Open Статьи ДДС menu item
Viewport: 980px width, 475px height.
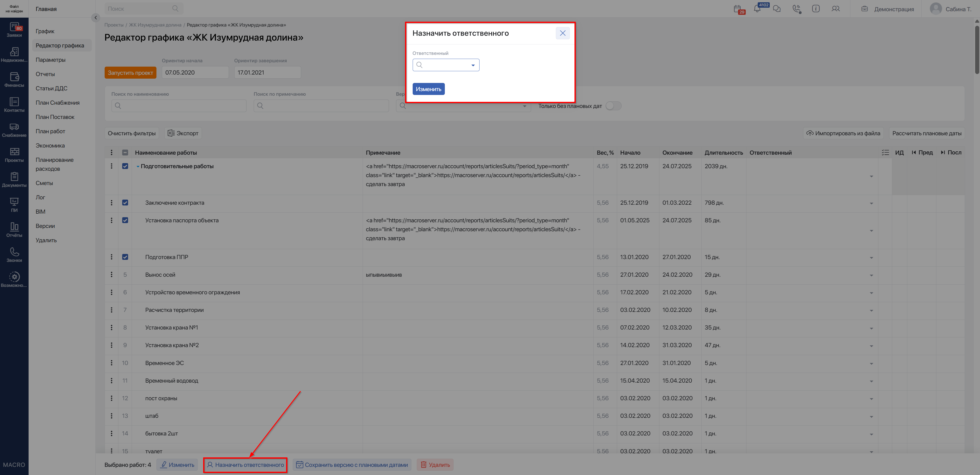tap(51, 88)
